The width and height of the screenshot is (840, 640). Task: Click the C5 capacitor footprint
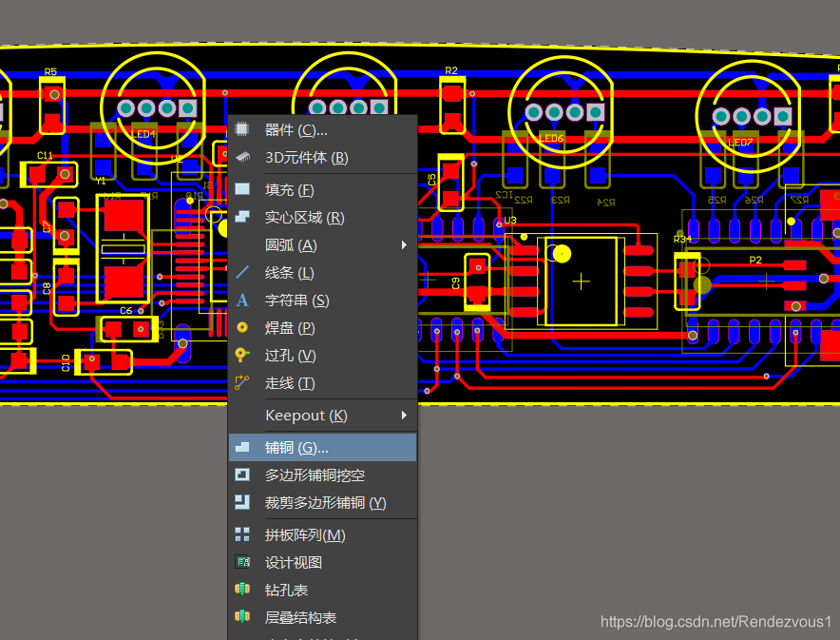451,183
